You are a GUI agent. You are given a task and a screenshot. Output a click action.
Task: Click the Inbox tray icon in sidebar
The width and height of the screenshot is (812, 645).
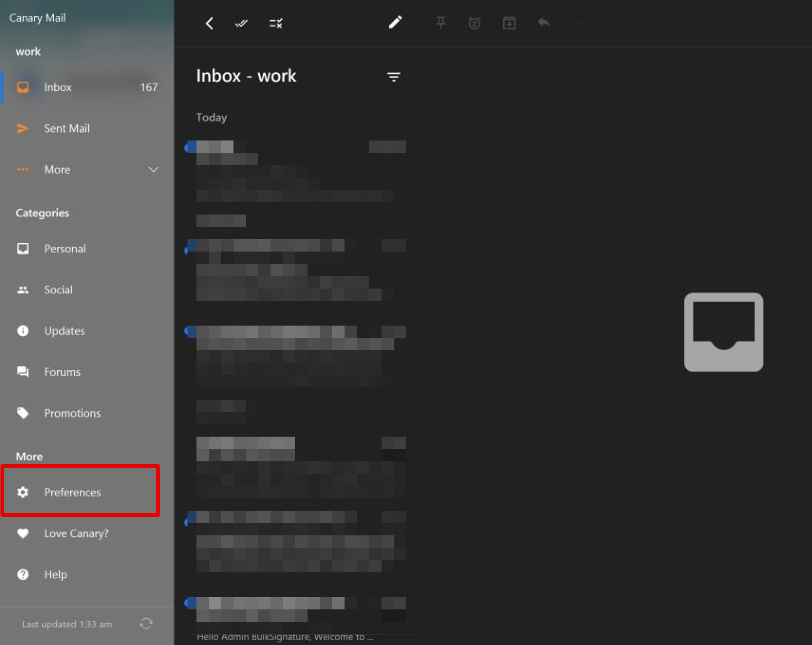click(x=23, y=87)
